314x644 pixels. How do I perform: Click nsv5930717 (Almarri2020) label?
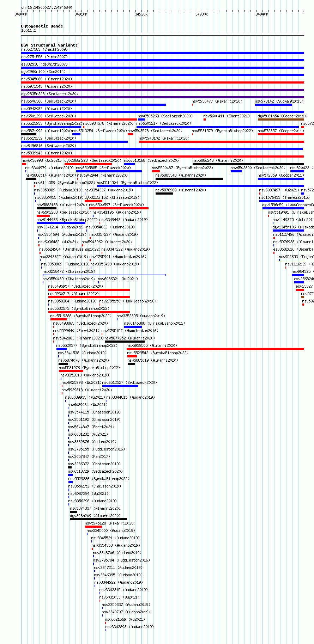point(74,294)
